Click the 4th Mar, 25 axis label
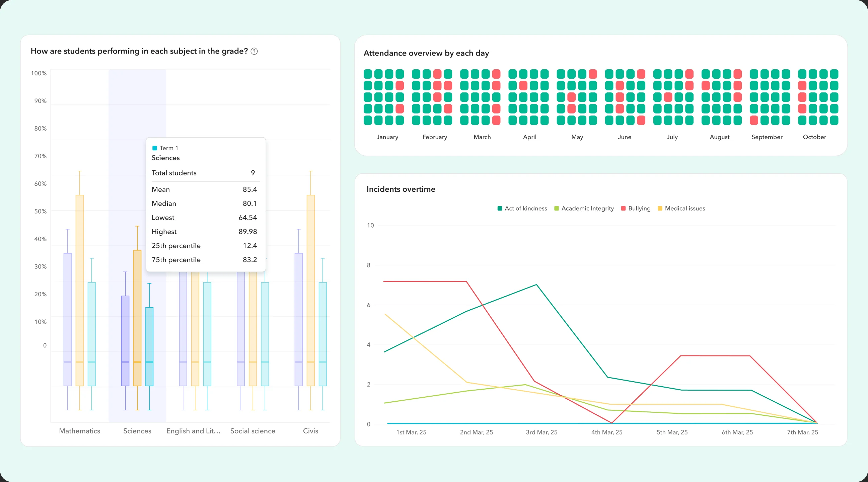Screen dimensions: 868x482 pos(607,432)
